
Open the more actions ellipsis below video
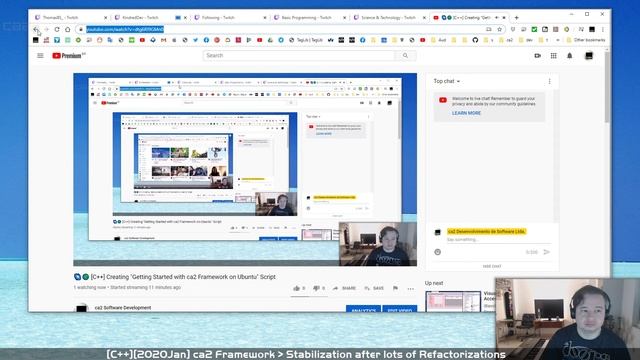[x=411, y=289]
